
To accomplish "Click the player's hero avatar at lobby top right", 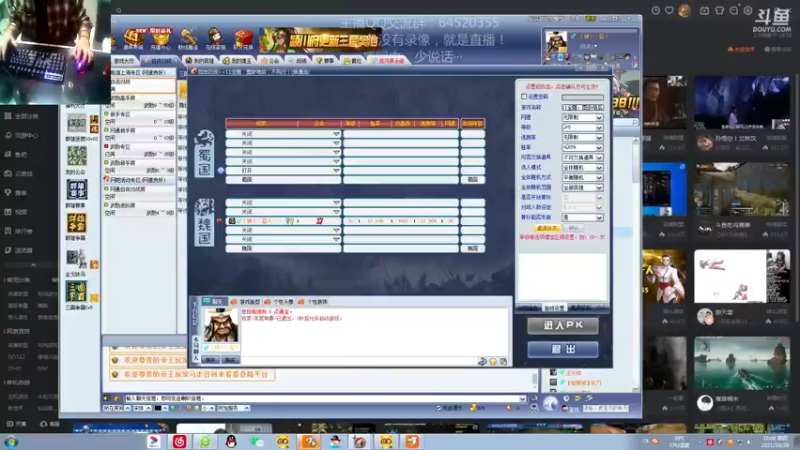I will [556, 41].
